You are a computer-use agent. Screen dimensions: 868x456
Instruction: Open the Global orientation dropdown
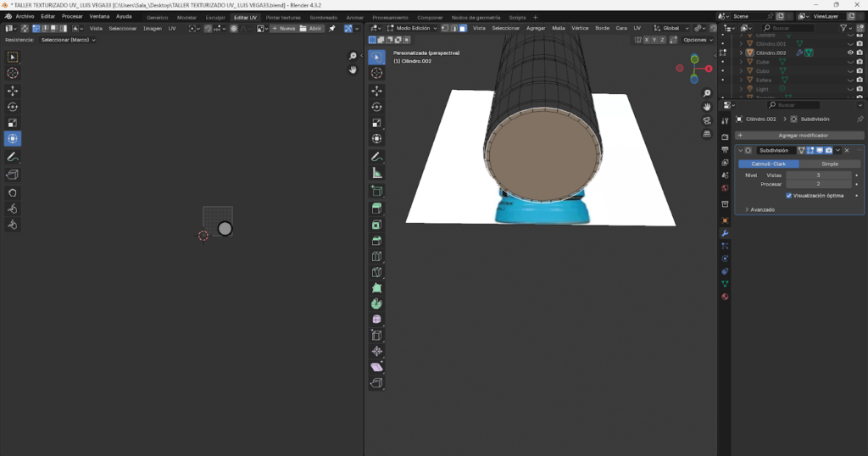tap(671, 28)
